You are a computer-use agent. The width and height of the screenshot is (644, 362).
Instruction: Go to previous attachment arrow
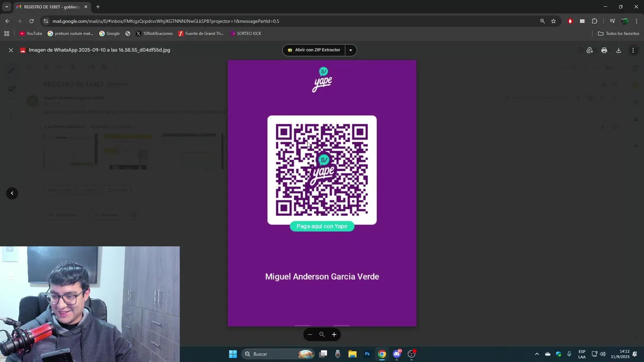click(x=12, y=193)
